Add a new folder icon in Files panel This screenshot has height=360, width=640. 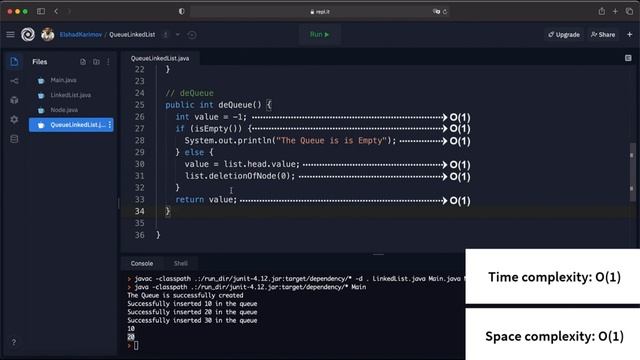click(x=96, y=62)
